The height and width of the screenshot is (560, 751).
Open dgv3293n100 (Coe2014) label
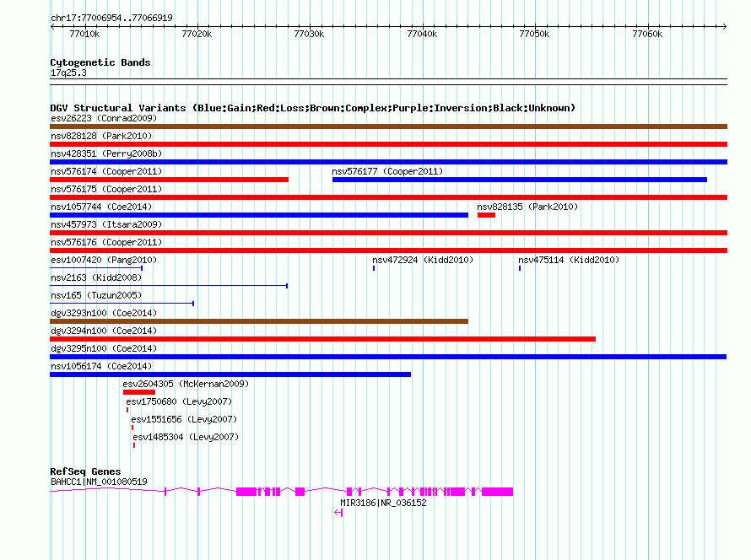104,313
